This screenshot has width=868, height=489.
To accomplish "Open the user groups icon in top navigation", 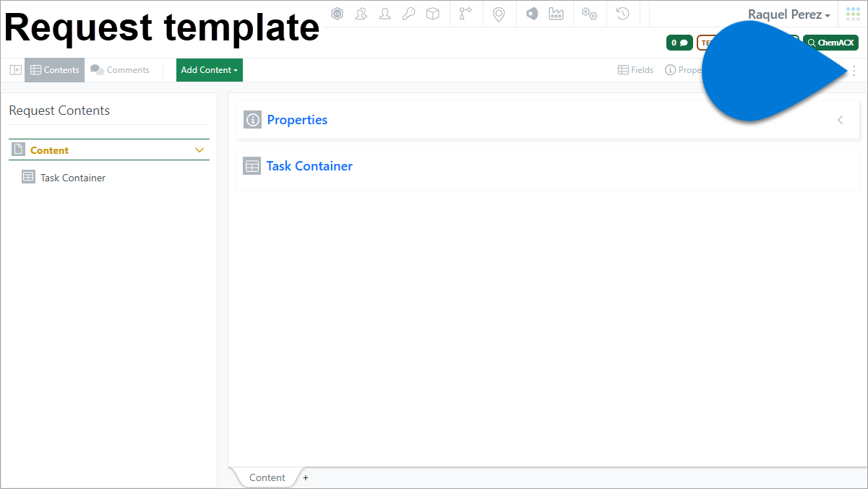I will [361, 14].
